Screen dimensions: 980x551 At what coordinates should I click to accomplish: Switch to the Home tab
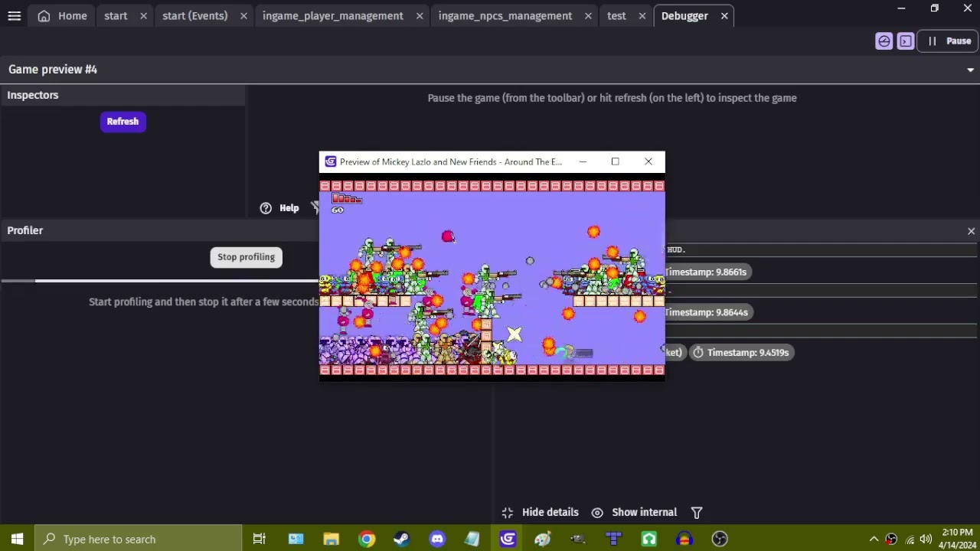(63, 15)
